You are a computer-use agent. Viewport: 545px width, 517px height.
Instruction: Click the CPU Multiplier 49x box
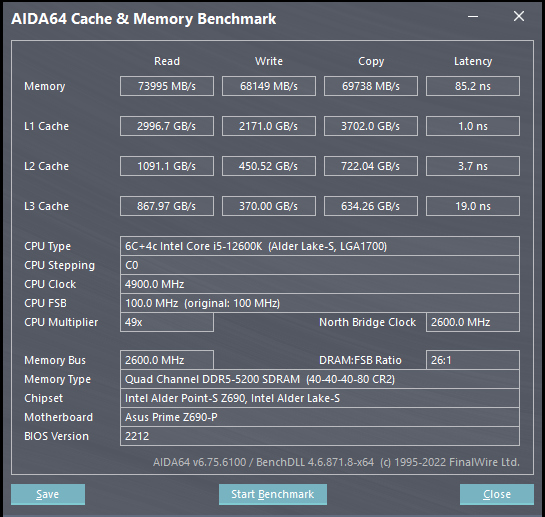tap(167, 322)
